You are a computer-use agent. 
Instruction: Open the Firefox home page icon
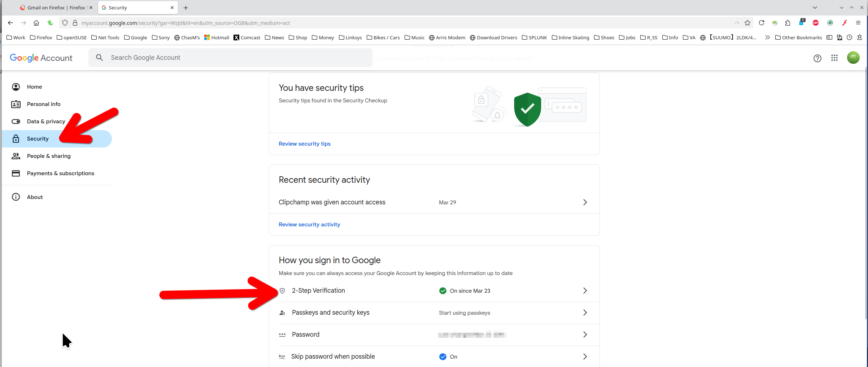coord(36,23)
